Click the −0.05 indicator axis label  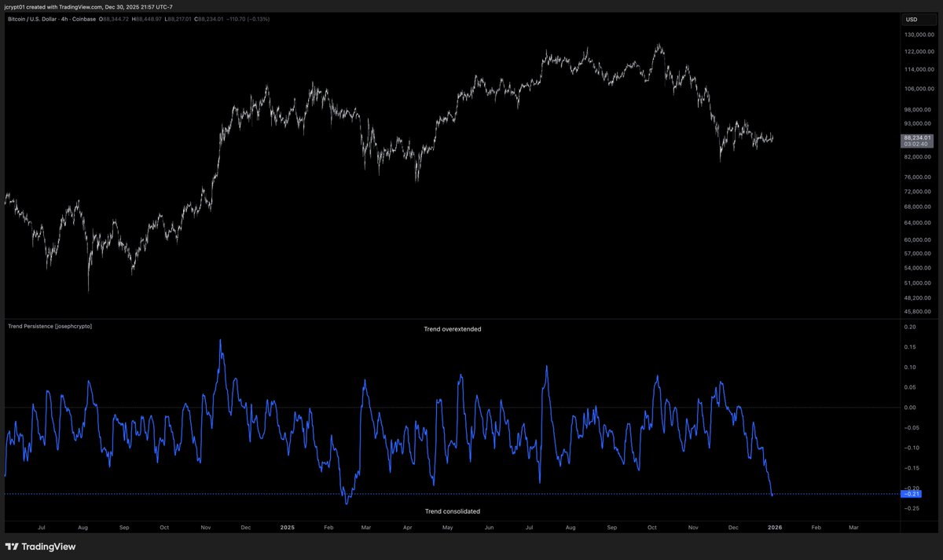pos(912,428)
